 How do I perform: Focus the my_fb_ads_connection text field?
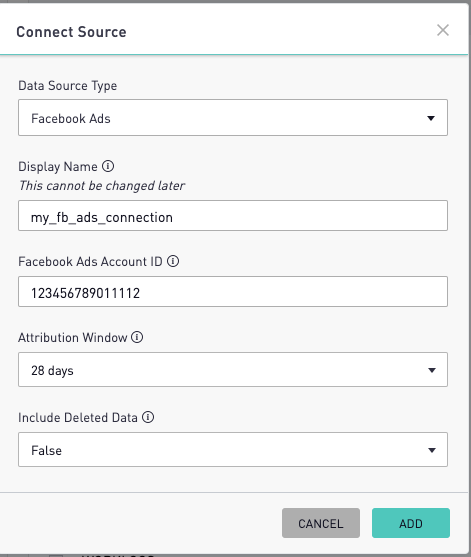point(233,216)
